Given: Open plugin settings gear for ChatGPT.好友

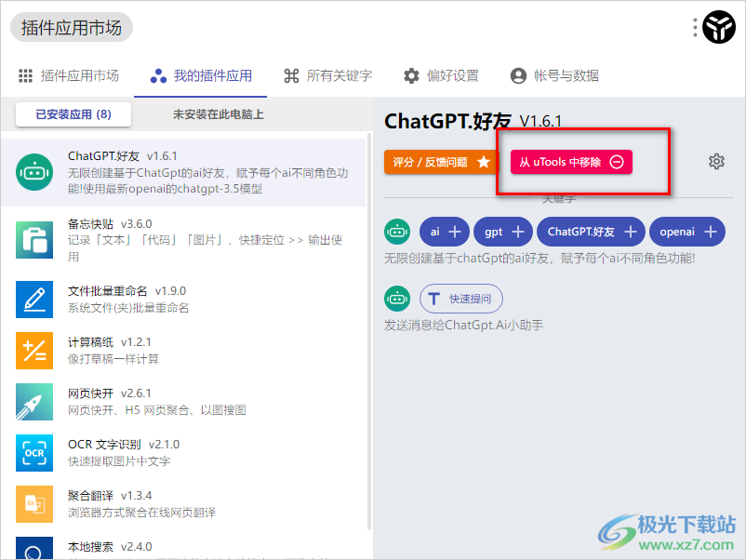Looking at the screenshot, I should coord(716,162).
